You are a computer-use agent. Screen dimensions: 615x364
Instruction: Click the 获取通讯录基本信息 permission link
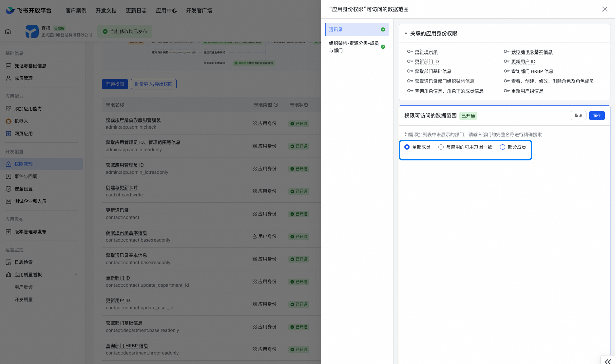tap(532, 52)
